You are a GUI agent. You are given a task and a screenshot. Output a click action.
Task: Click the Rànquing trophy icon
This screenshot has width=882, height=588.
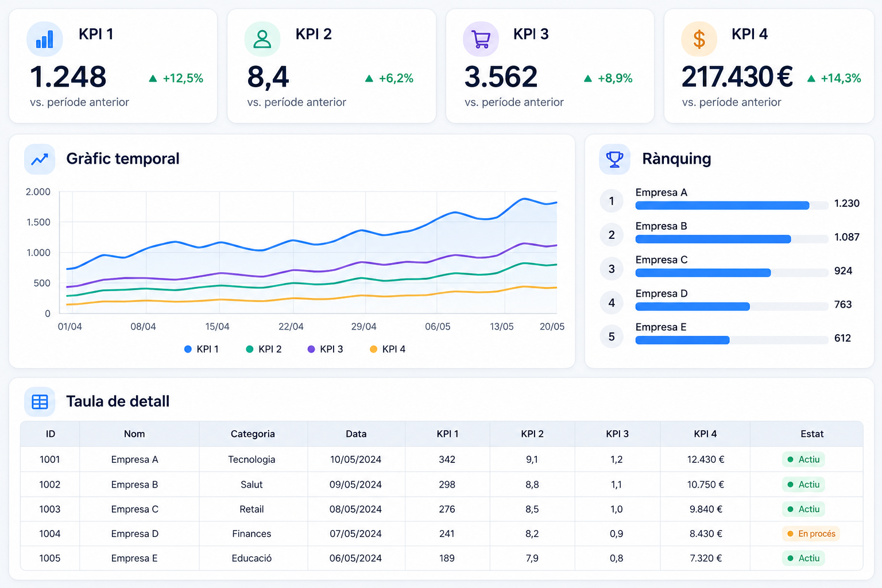pyautogui.click(x=614, y=159)
